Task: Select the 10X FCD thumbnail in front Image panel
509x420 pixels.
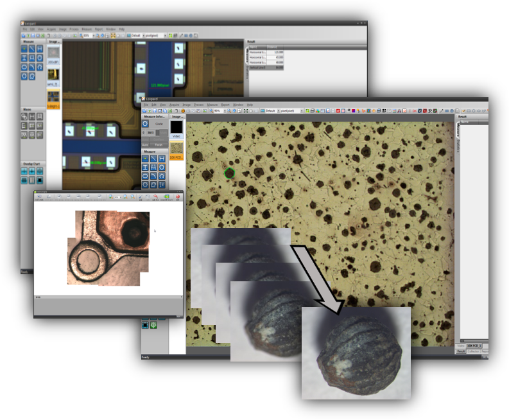Action: (x=177, y=150)
